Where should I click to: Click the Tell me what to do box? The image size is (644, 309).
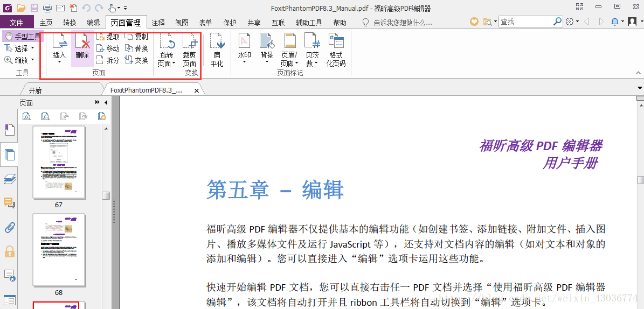[x=403, y=23]
